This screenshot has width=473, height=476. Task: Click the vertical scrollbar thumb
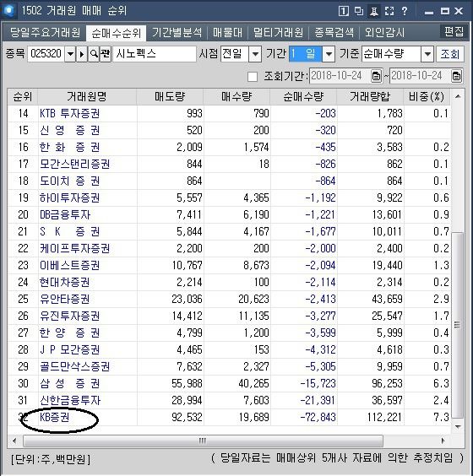[458, 325]
